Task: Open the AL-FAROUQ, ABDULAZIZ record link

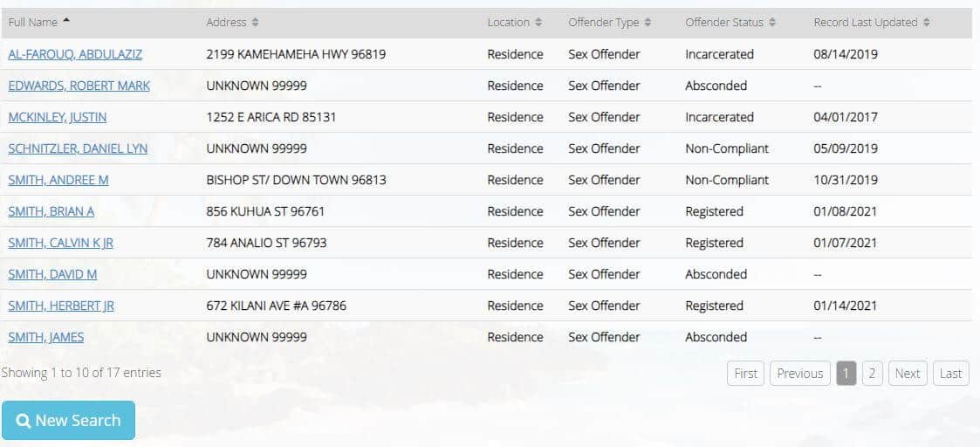Action: (75, 54)
